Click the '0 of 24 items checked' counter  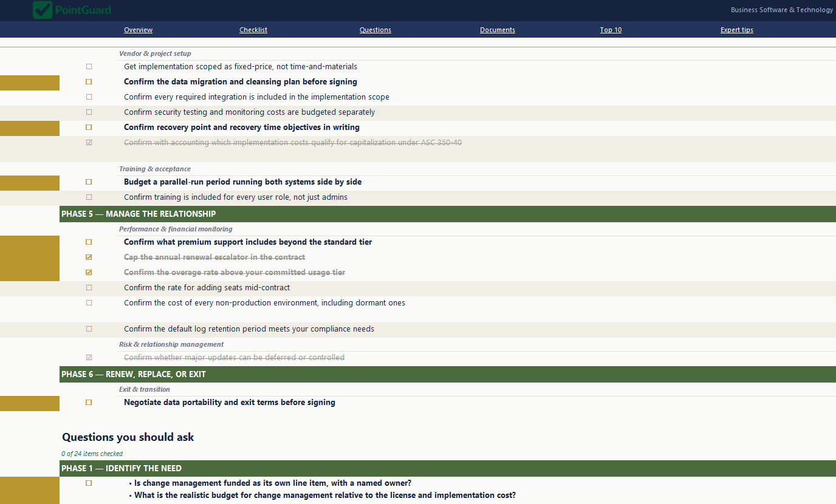click(x=92, y=454)
